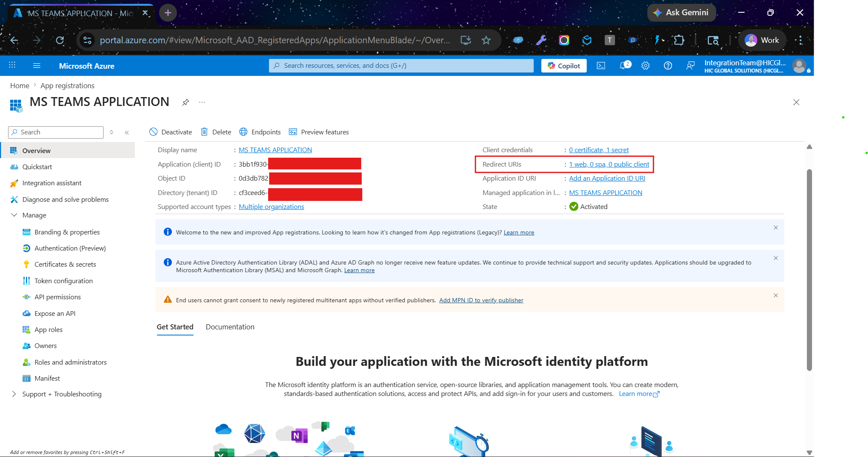Open the feedback icon in header

pos(690,66)
